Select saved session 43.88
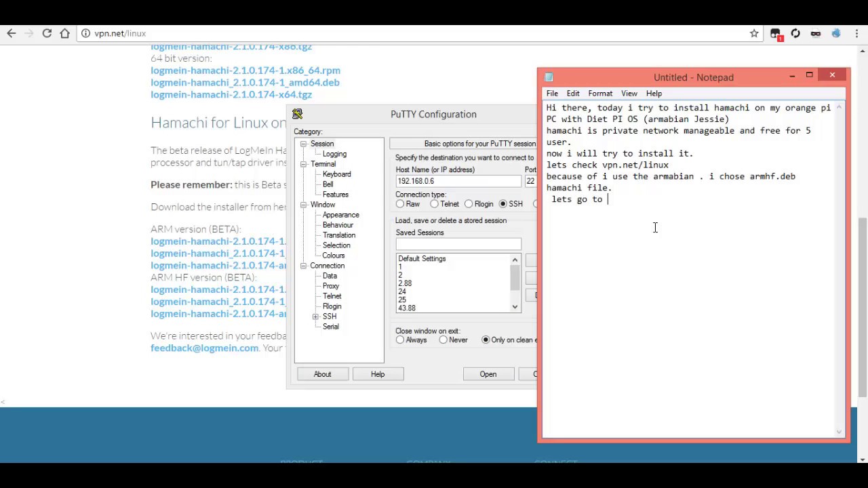 click(407, 308)
